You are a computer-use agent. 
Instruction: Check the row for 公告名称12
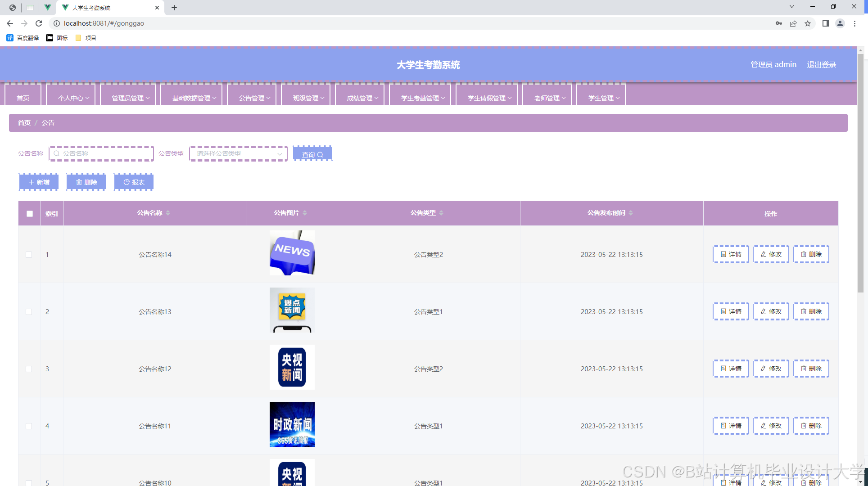(x=29, y=369)
